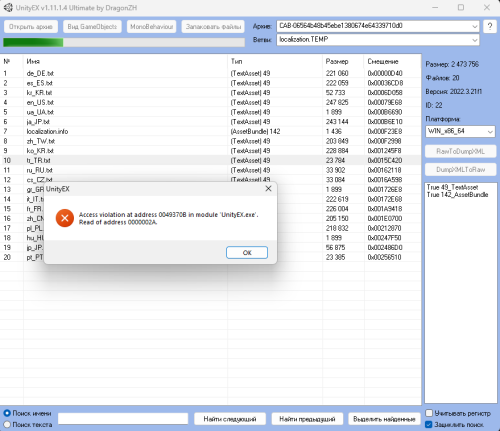The image size is (500, 431).
Task: Maximize the UnityEX window
Action: tap(461, 7)
